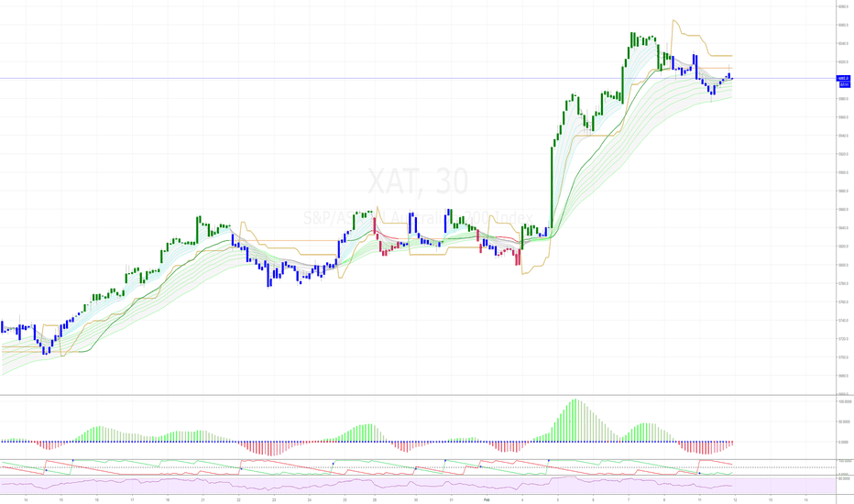Click the '6060.0' label on the price scale

(x=843, y=25)
